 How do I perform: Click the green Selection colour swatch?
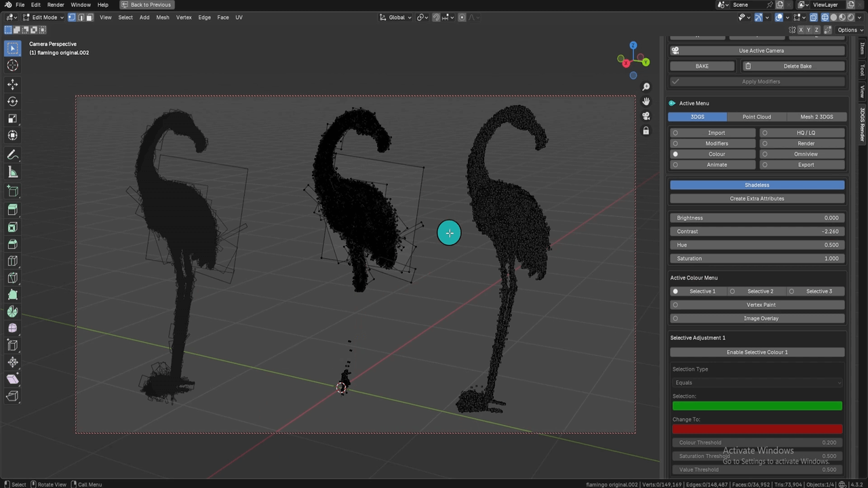(757, 406)
